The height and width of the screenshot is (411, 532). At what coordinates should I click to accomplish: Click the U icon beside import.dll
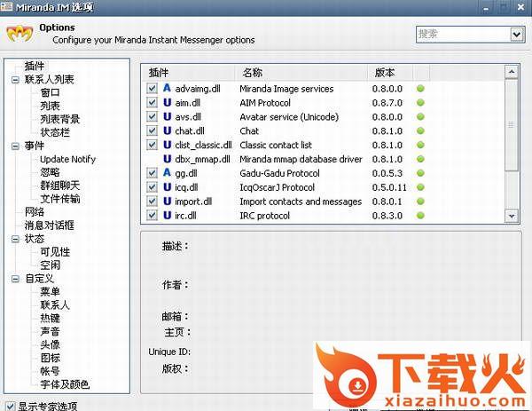(167, 202)
